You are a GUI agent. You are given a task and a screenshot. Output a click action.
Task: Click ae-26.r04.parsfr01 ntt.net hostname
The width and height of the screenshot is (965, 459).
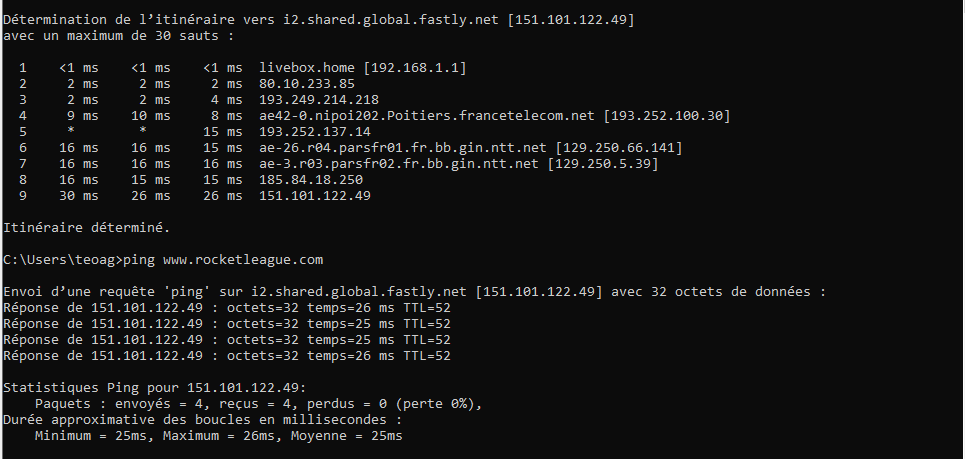403,148
